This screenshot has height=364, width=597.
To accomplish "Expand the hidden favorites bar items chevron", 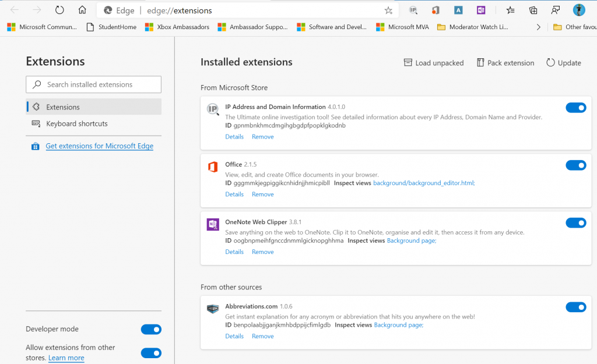I will (x=538, y=27).
